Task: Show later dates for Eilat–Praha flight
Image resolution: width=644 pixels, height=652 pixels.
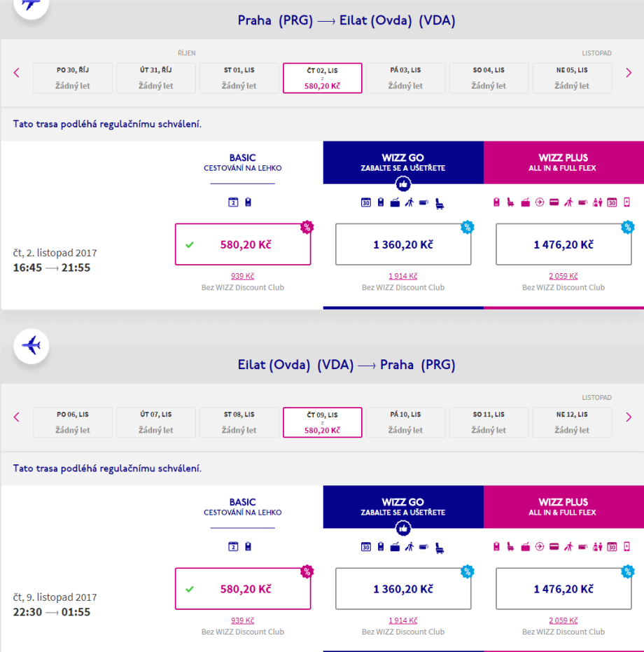Action: point(629,417)
